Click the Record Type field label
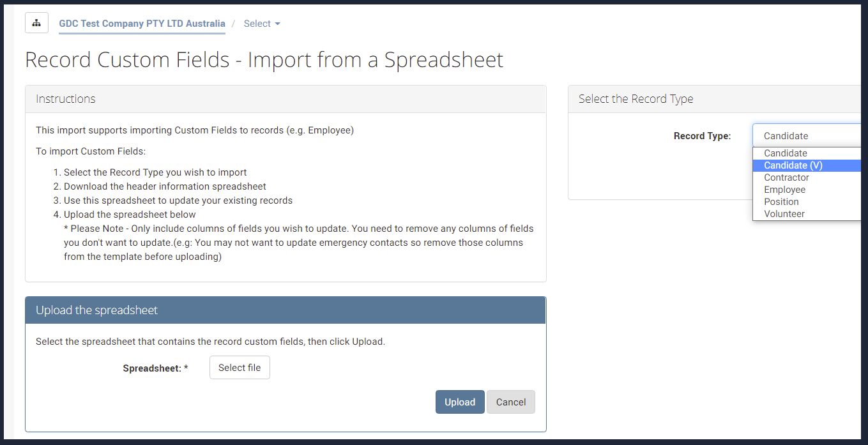This screenshot has width=868, height=445. (x=702, y=136)
